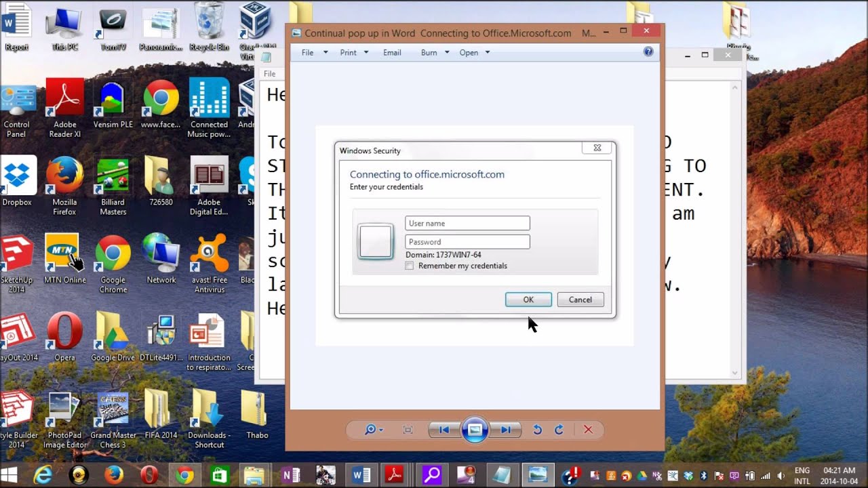
Task: Click Email in Photo Viewer toolbar
Action: pos(392,52)
